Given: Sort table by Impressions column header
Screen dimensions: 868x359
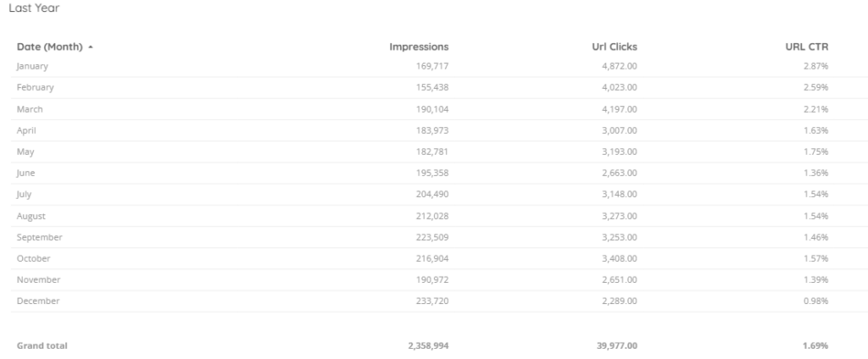Looking at the screenshot, I should pyautogui.click(x=419, y=47).
